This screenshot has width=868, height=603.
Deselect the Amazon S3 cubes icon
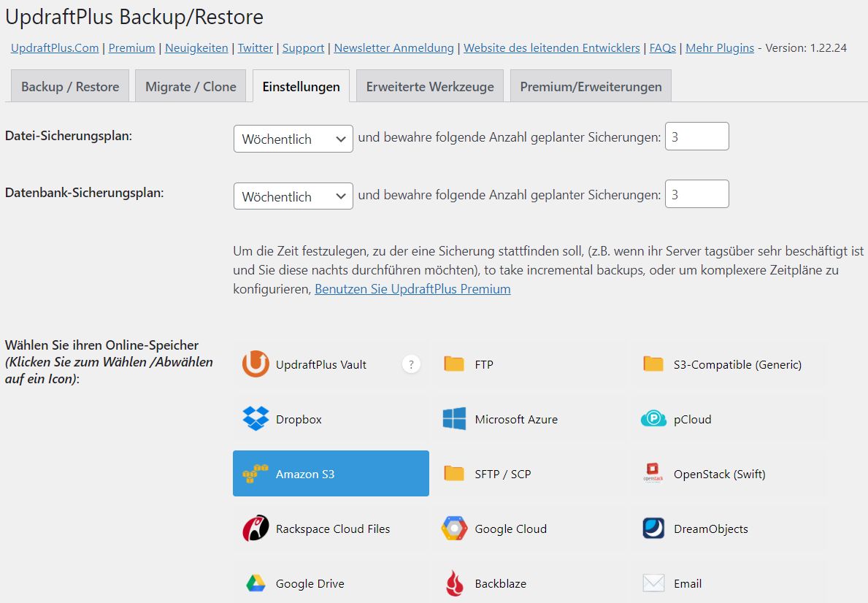coord(256,474)
